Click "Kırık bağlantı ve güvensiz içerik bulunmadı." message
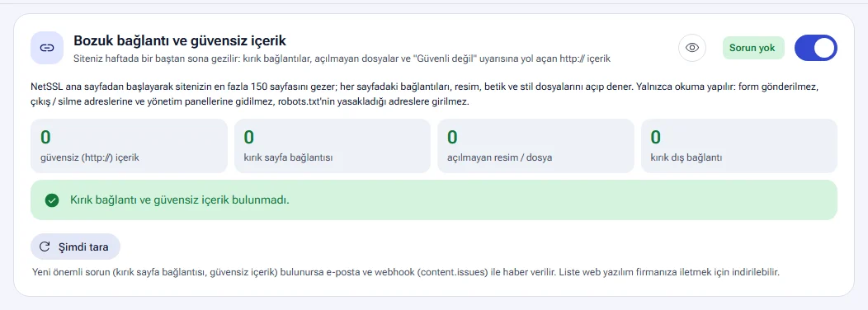This screenshot has width=868, height=310. coord(180,200)
